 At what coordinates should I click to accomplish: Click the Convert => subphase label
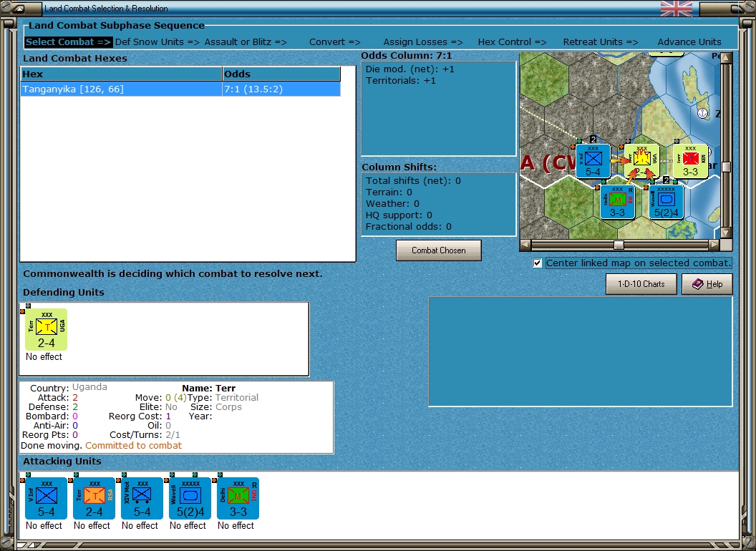pos(334,42)
